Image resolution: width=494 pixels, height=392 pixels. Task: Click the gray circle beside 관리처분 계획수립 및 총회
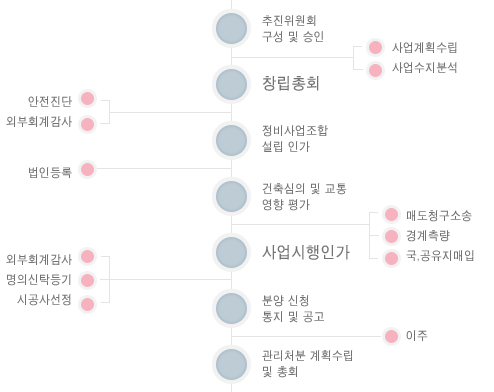point(231,365)
